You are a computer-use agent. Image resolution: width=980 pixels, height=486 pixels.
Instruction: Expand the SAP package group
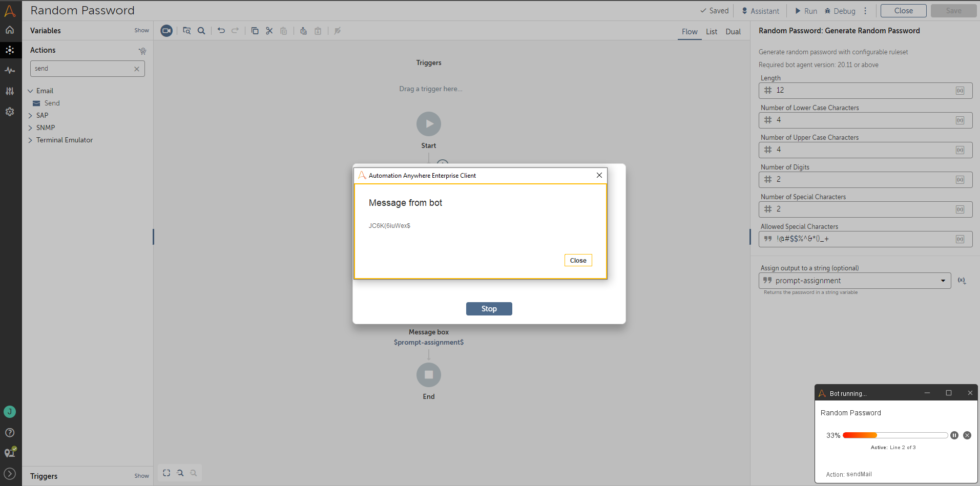[x=30, y=116]
